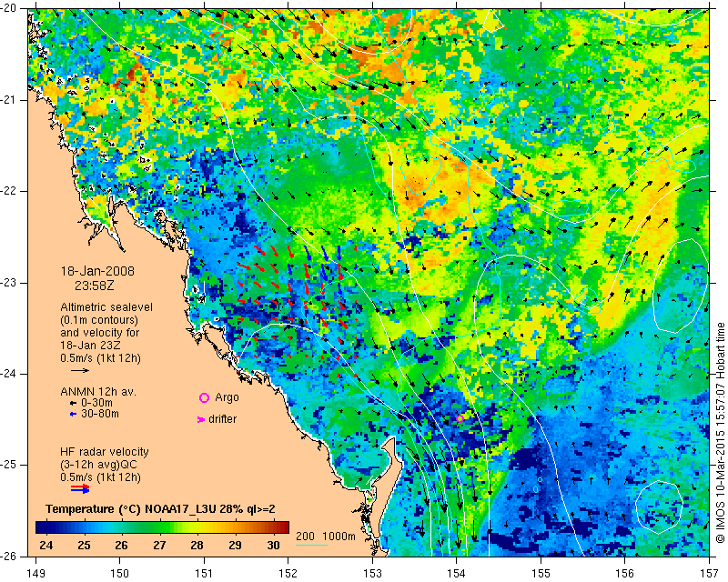Click the 'HF radar velocity' legend heading

105,452
